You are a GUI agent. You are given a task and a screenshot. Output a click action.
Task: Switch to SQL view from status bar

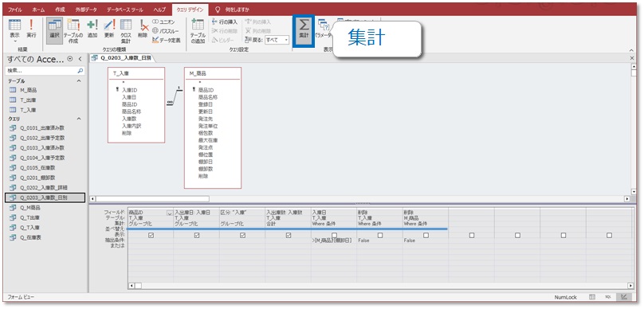[x=608, y=297]
